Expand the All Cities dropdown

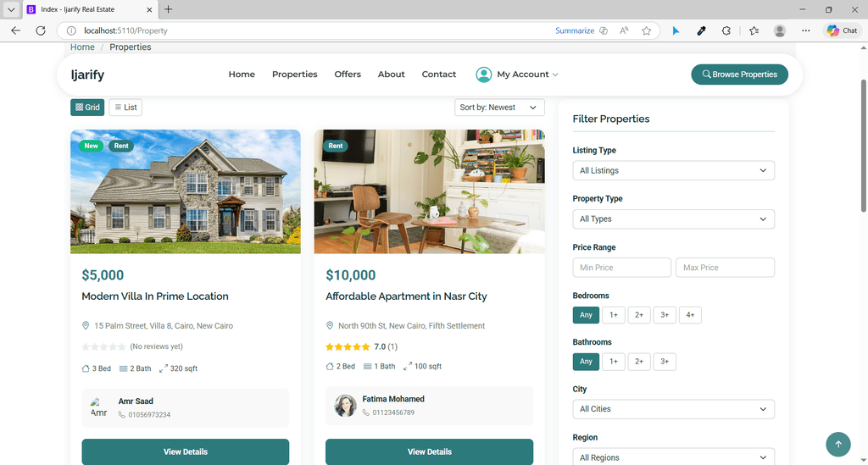pyautogui.click(x=673, y=409)
